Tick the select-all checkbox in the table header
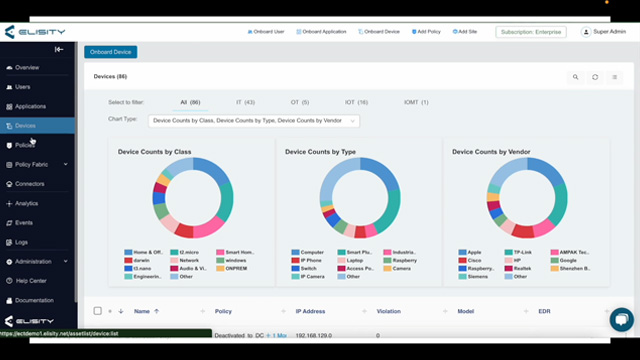 click(x=98, y=311)
